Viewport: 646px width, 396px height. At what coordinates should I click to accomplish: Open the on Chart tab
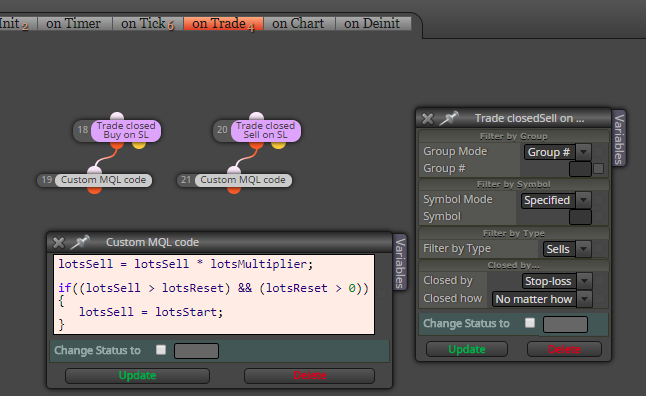click(299, 23)
